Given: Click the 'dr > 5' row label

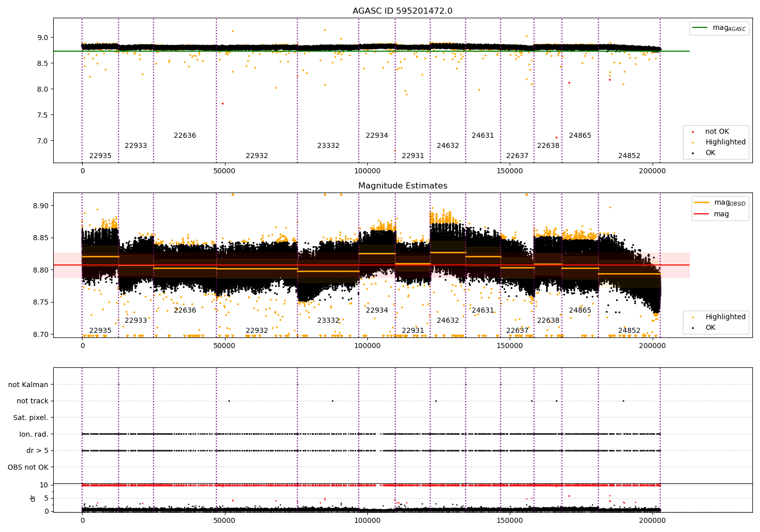Looking at the screenshot, I should tap(37, 450).
